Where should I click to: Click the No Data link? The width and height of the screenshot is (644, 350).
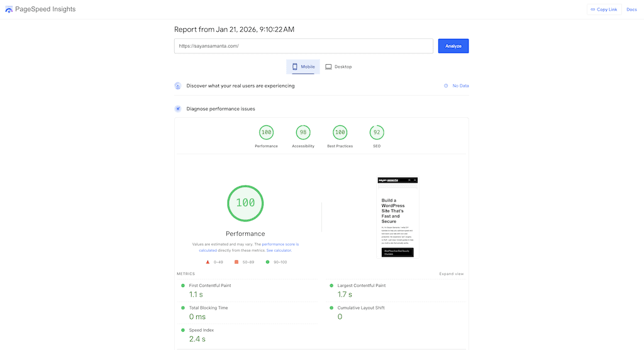pyautogui.click(x=460, y=86)
